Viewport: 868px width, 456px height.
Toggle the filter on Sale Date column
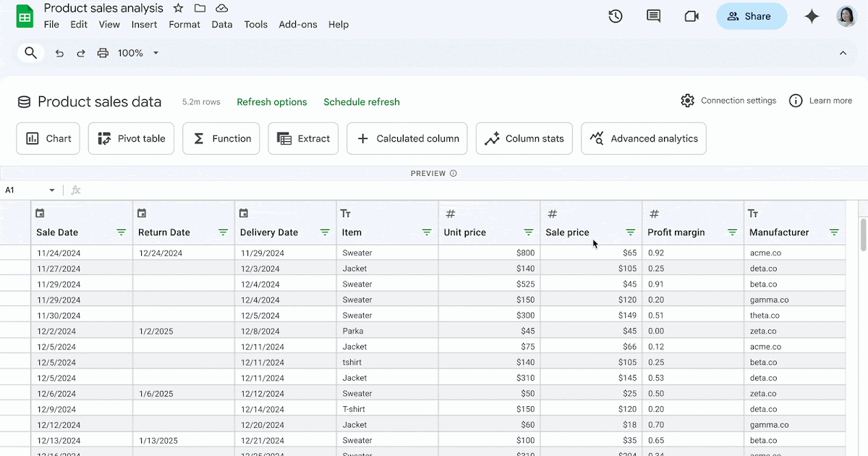point(122,232)
